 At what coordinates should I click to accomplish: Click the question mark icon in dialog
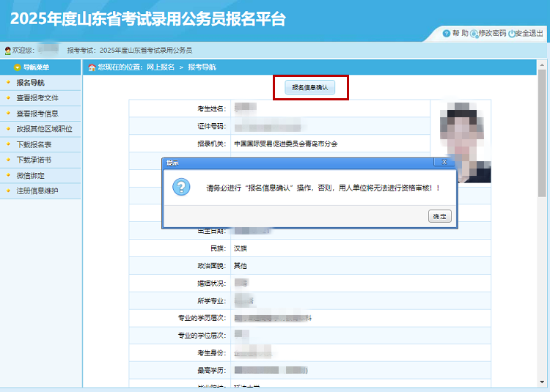coord(181,187)
